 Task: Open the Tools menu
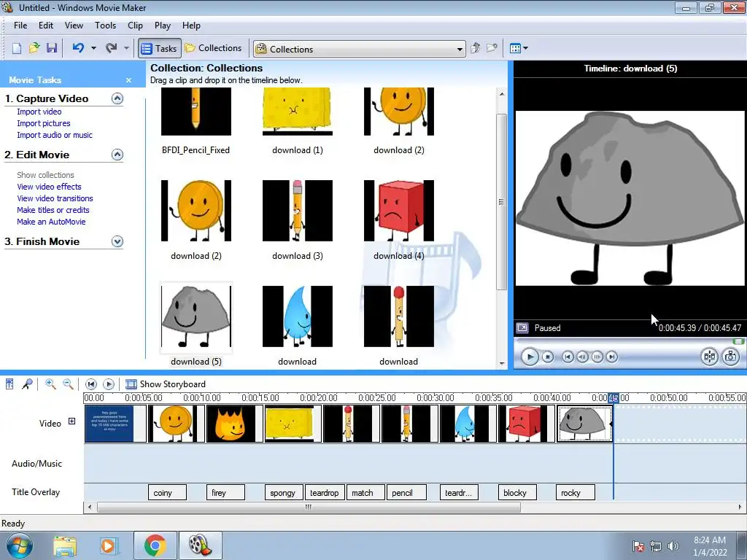tap(105, 26)
